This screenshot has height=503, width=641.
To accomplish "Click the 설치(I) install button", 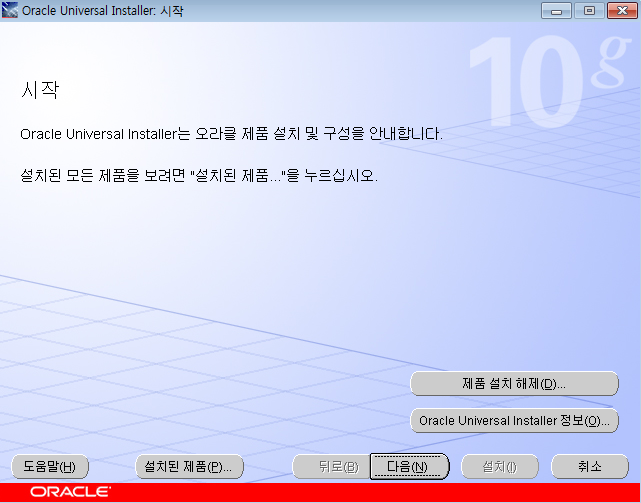I will (x=500, y=467).
